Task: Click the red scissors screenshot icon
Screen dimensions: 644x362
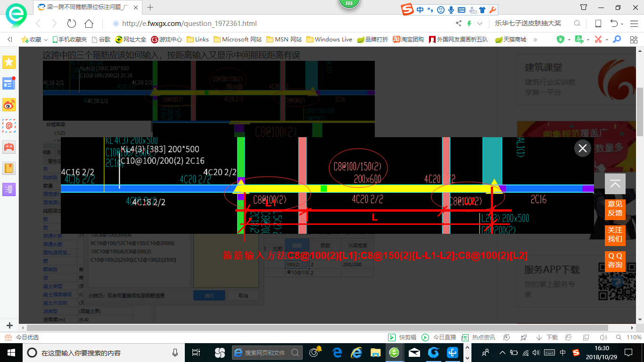Action: point(598,40)
